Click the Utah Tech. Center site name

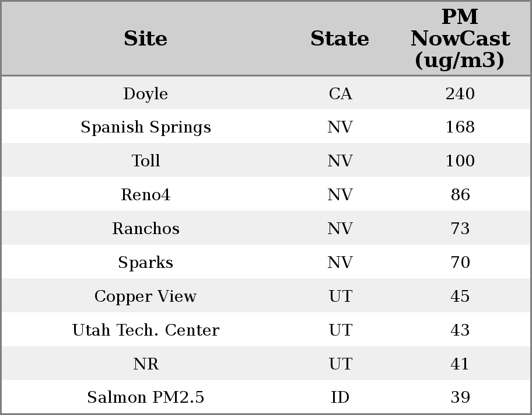tap(145, 330)
